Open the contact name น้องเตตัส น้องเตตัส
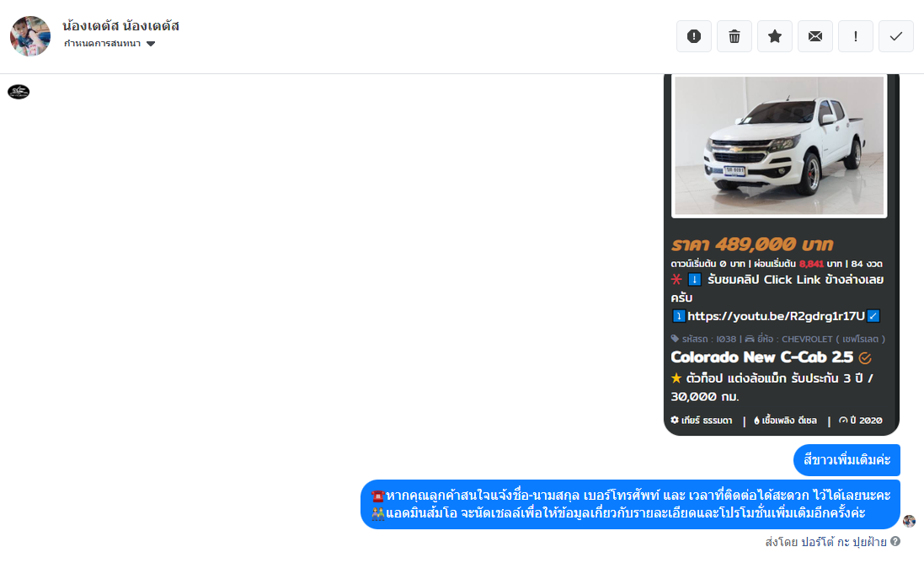 (x=120, y=25)
